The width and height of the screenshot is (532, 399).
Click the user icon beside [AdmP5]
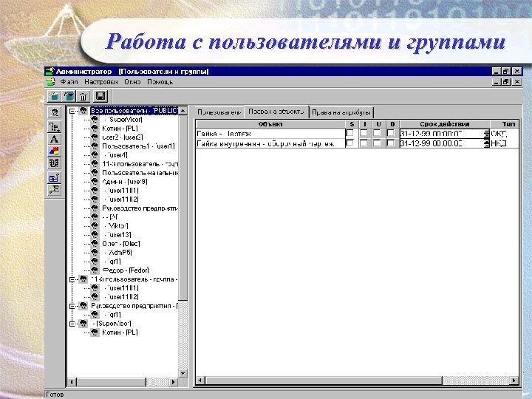tap(95, 252)
